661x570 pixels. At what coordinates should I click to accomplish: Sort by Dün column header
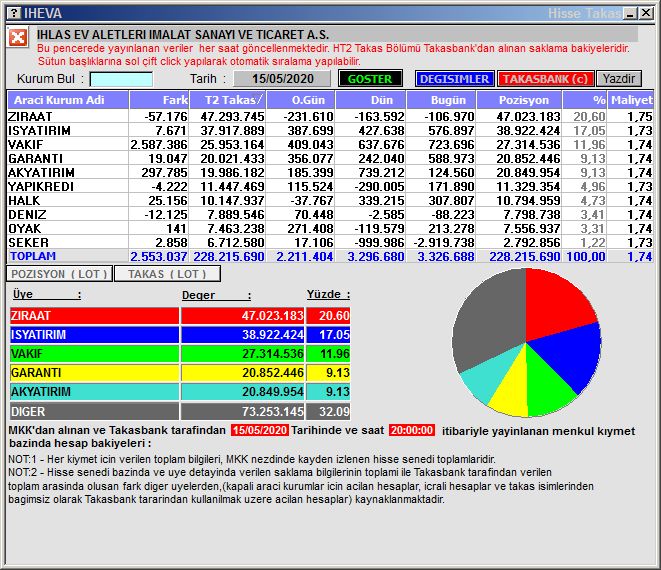click(x=371, y=100)
